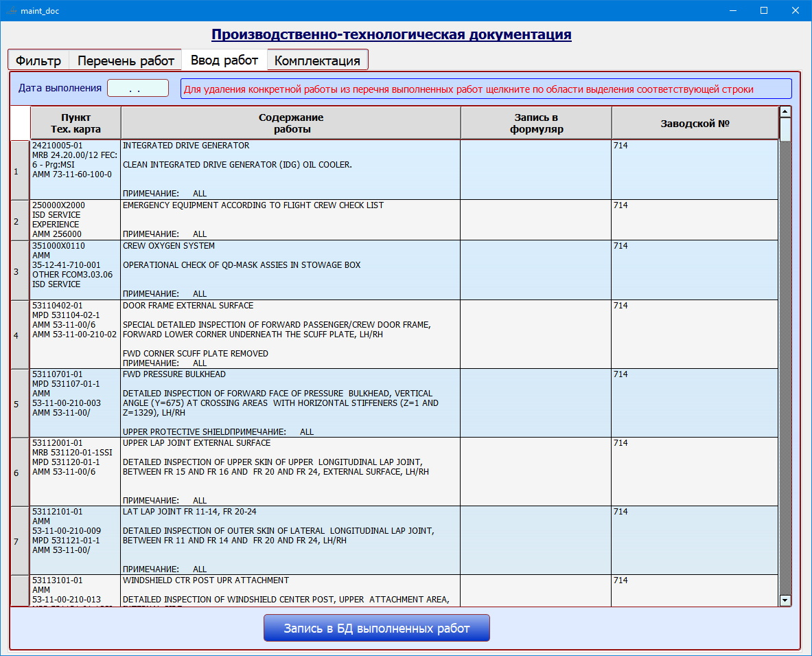
Task: Click Запись в формуляр cell of row 5
Action: pyautogui.click(x=536, y=403)
